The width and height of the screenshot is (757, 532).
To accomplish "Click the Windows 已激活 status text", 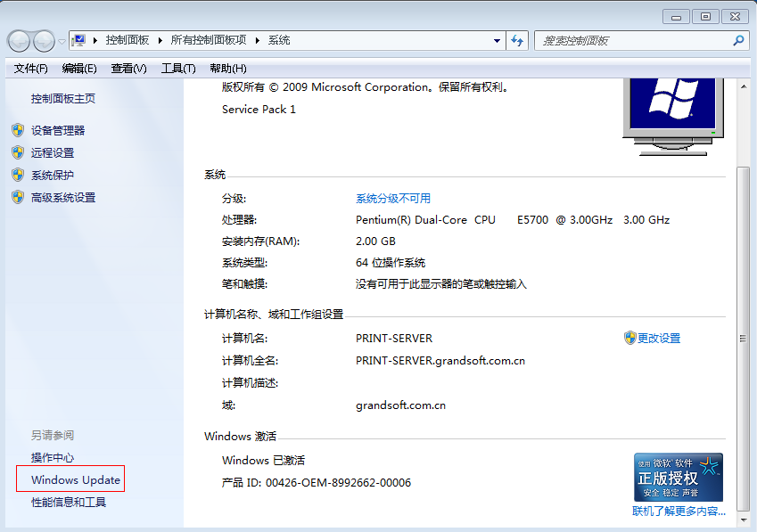I will pyautogui.click(x=264, y=461).
